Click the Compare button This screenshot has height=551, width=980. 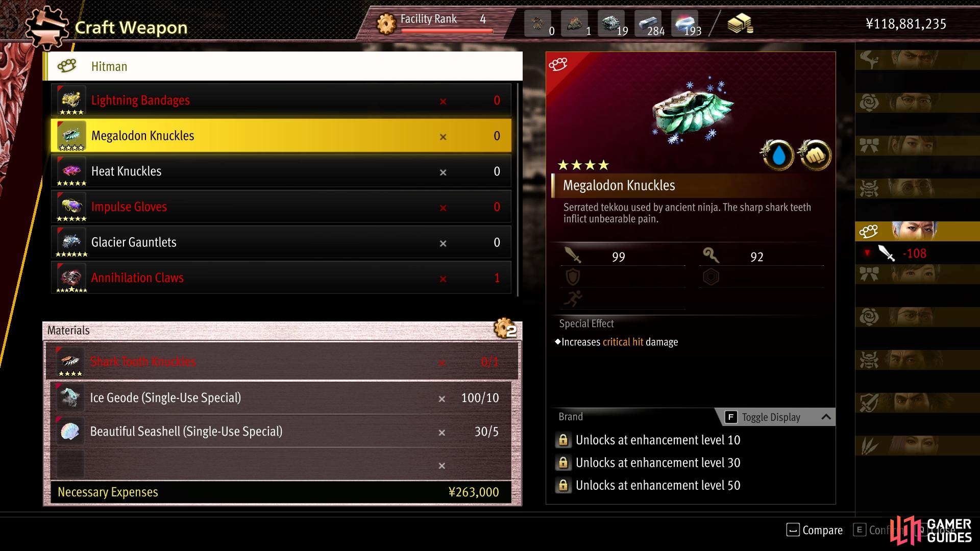coord(815,530)
